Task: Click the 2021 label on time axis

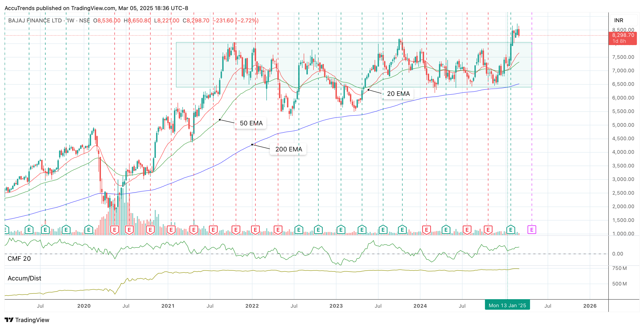Action: pyautogui.click(x=168, y=306)
